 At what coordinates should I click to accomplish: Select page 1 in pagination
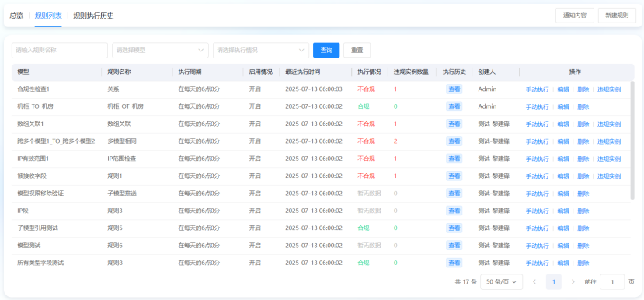click(x=554, y=282)
